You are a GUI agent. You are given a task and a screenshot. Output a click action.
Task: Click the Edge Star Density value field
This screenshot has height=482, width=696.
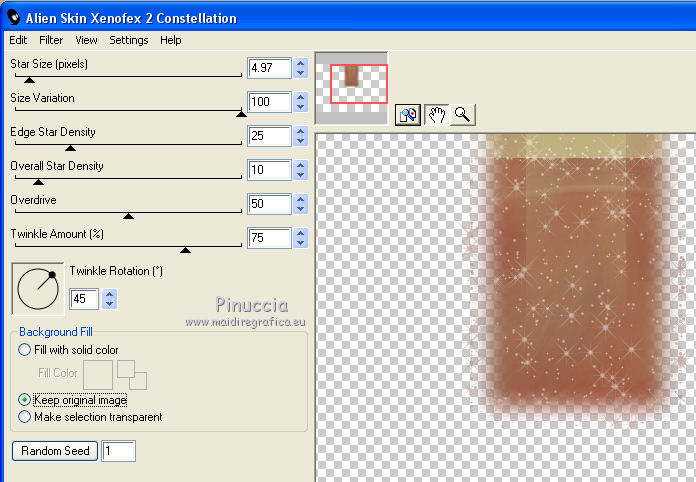coord(269,136)
